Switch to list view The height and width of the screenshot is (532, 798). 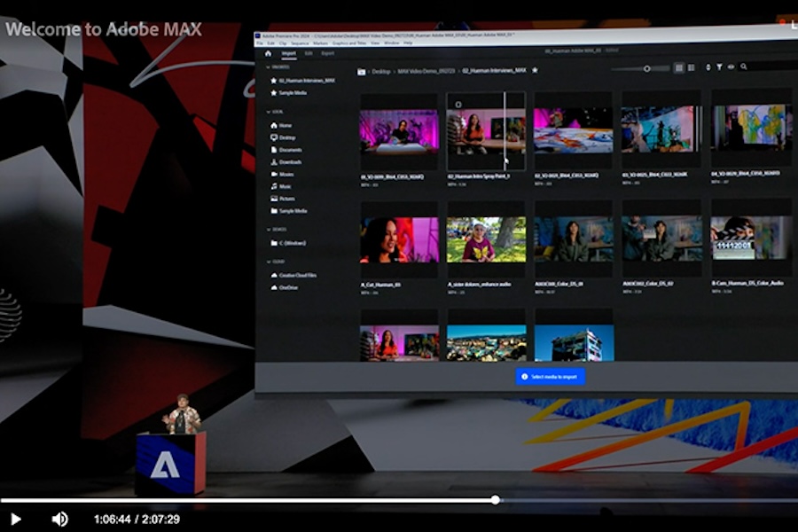tap(691, 67)
